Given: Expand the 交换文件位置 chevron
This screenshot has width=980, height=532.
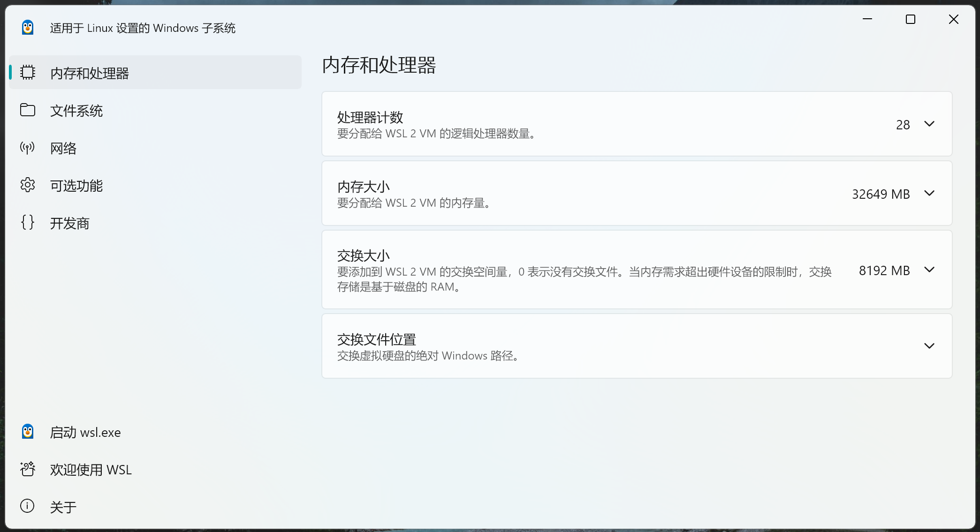Looking at the screenshot, I should [x=929, y=346].
